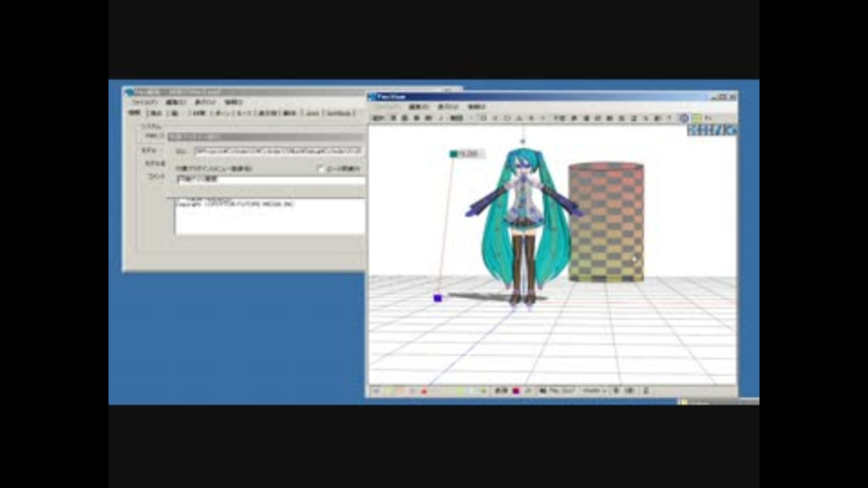Switch to the 剛体 (Rigid body) tab
The width and height of the screenshot is (868, 488).
point(289,113)
